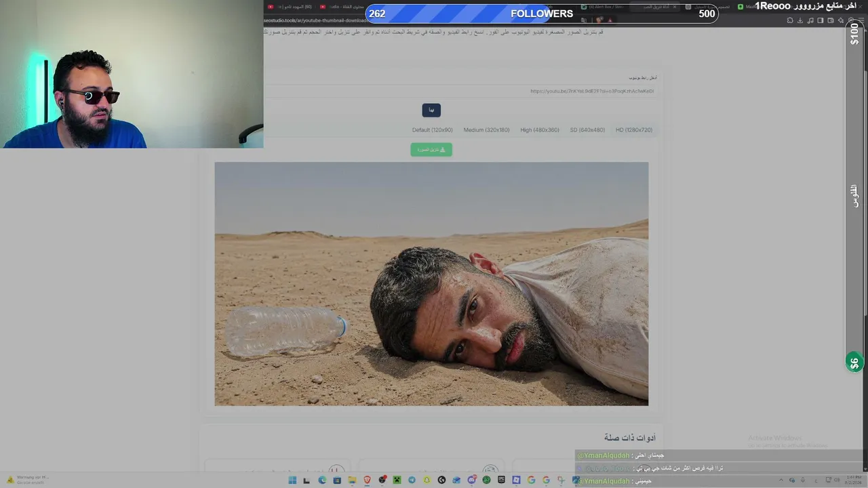The width and height of the screenshot is (868, 488).
Task: Click the seostudio.tools address bar
Action: tap(316, 20)
